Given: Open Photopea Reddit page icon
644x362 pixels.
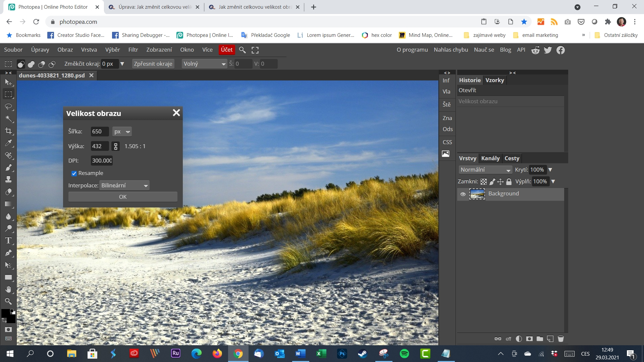Looking at the screenshot, I should pyautogui.click(x=535, y=50).
